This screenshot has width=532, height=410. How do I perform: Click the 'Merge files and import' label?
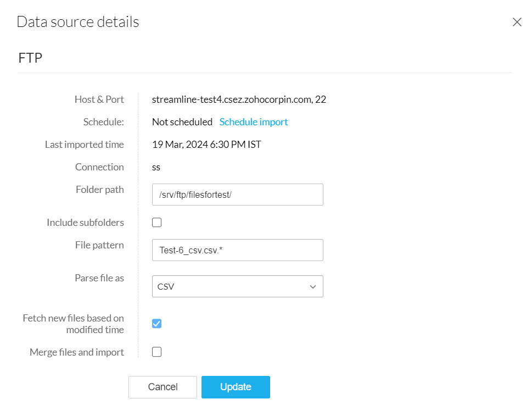tap(77, 352)
